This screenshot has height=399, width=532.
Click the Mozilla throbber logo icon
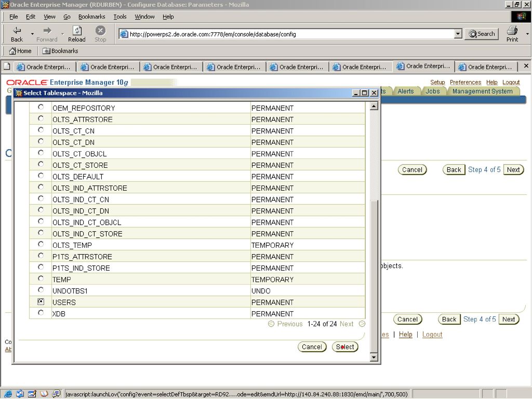click(x=521, y=17)
